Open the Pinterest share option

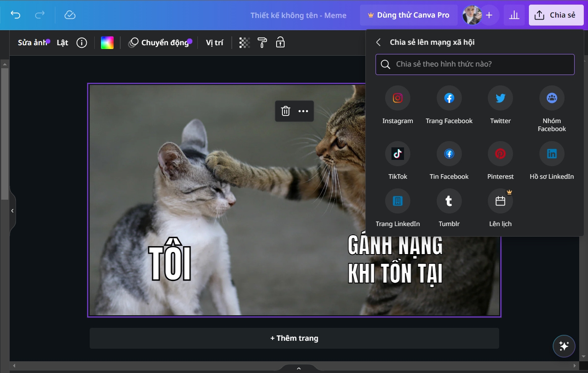(x=500, y=153)
